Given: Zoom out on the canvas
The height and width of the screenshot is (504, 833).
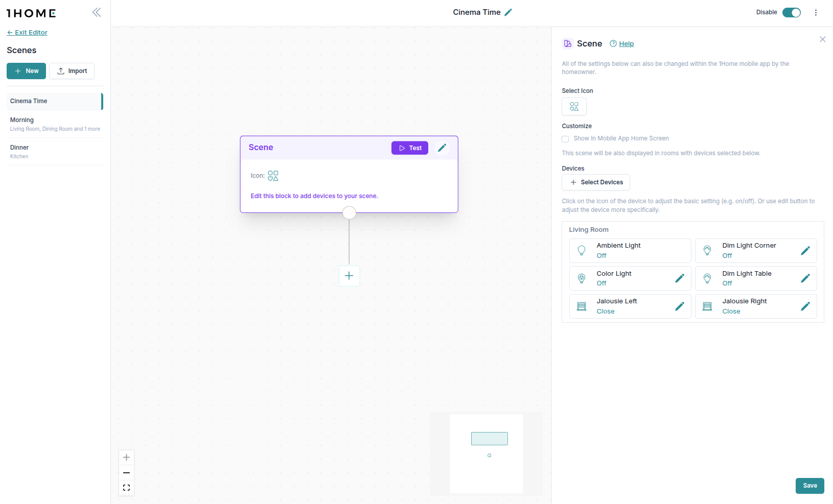Looking at the screenshot, I should (126, 473).
